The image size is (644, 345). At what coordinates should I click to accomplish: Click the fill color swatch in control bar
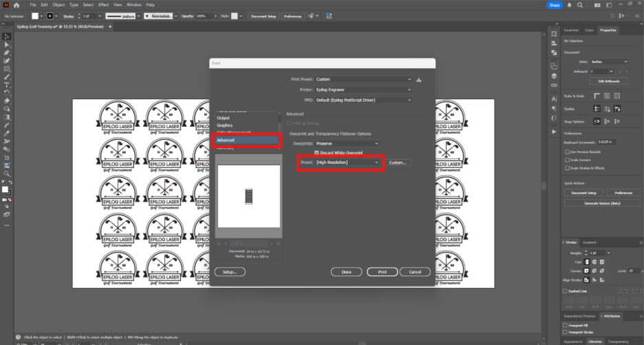click(x=35, y=16)
